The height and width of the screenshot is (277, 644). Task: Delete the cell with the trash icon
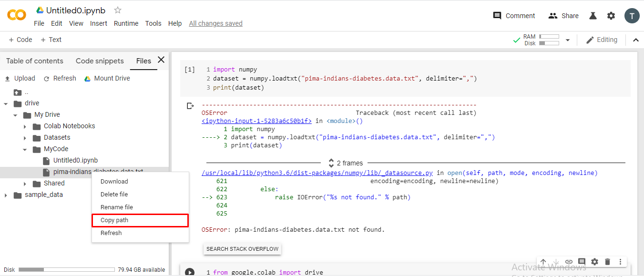pos(607,262)
